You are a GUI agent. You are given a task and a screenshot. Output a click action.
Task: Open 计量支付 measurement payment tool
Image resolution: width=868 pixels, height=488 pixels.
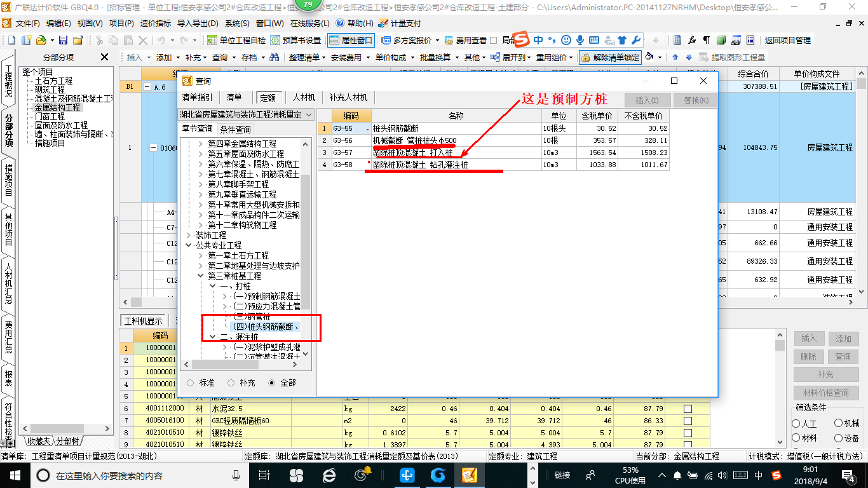[x=400, y=23]
